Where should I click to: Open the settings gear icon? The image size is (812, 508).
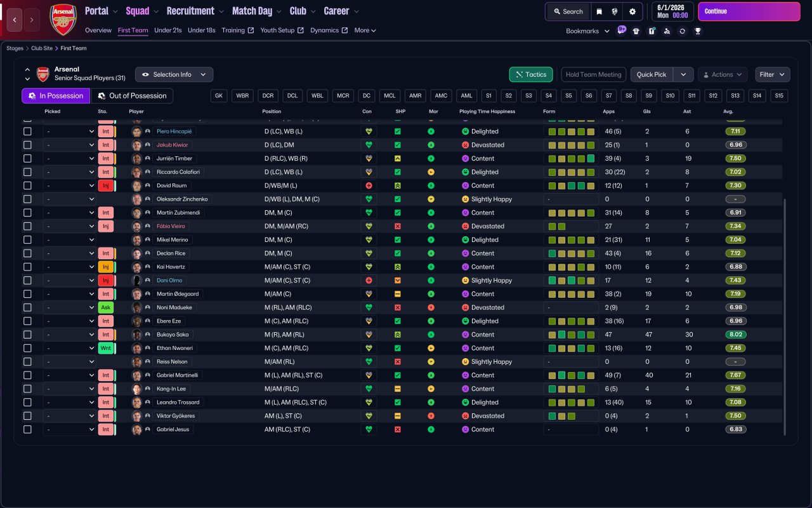(x=632, y=11)
